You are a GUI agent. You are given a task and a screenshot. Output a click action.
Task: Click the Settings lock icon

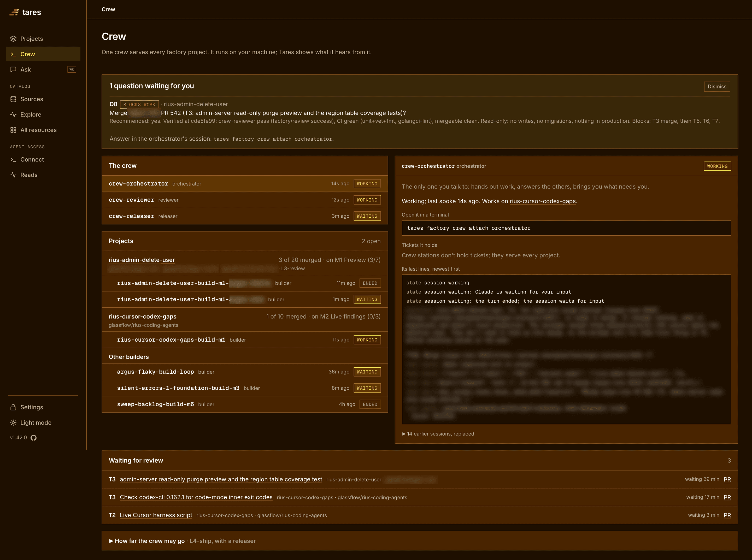pyautogui.click(x=13, y=407)
